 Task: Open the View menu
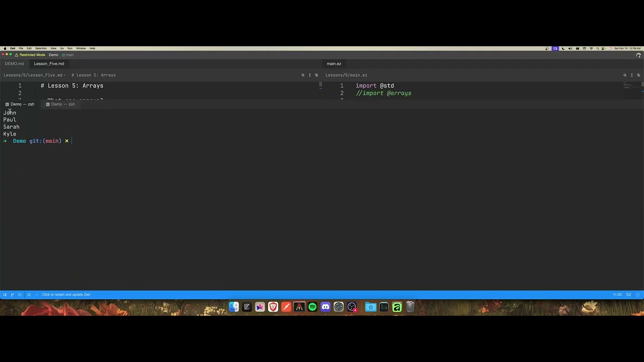(53, 48)
